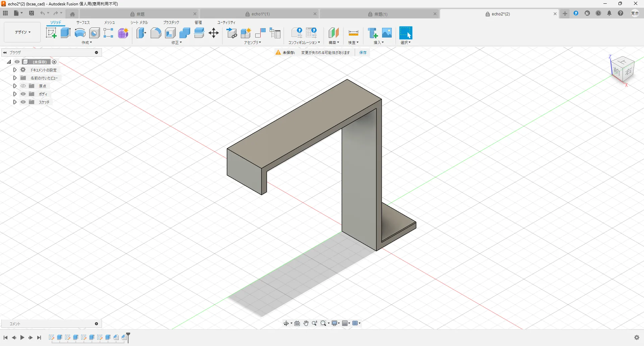Click the last feature in timeline
This screenshot has width=644, height=346.
pos(124,337)
